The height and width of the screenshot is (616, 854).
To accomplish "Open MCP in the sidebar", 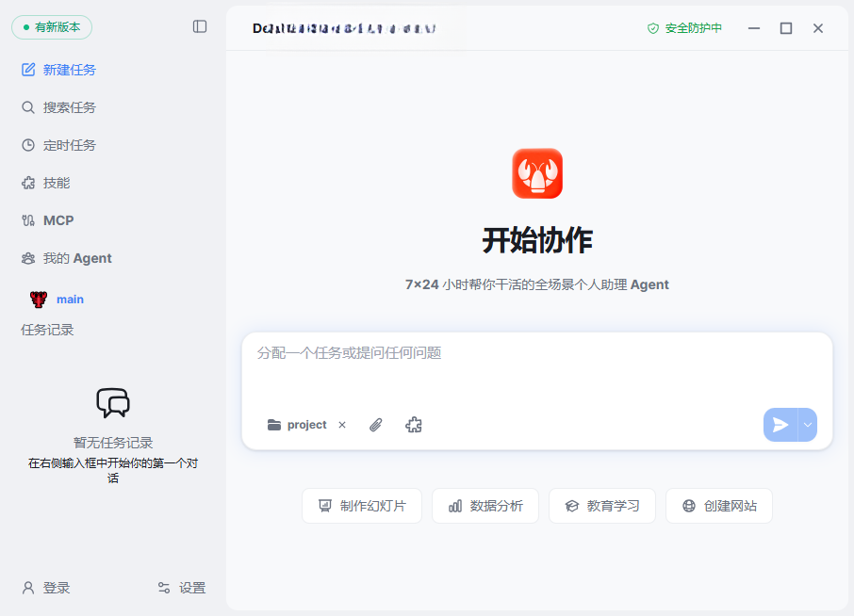I will 48,220.
